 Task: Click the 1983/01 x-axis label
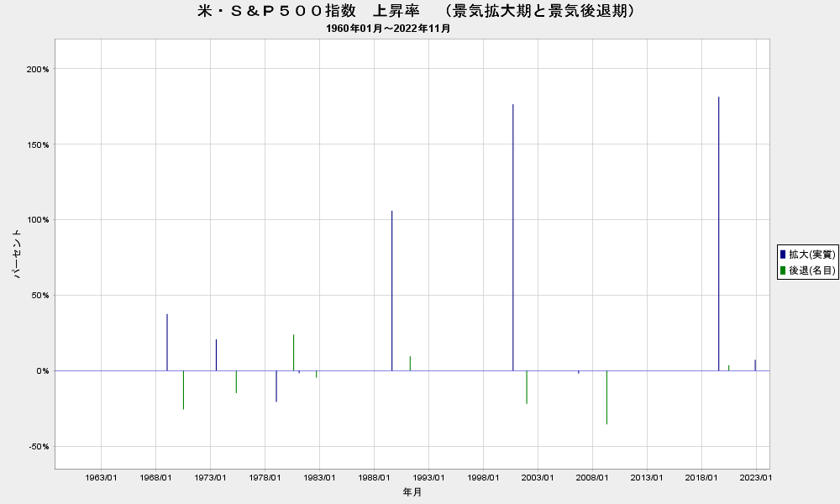tap(319, 477)
